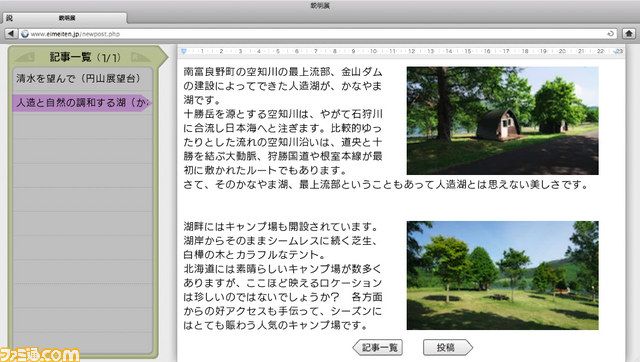The image size is (640, 362).
Task: Click the 記事一覧 (1/1) header
Action: point(85,57)
